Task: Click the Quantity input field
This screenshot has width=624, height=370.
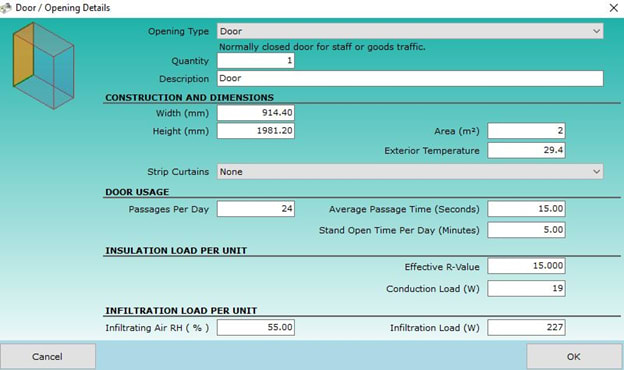Action: click(x=255, y=60)
